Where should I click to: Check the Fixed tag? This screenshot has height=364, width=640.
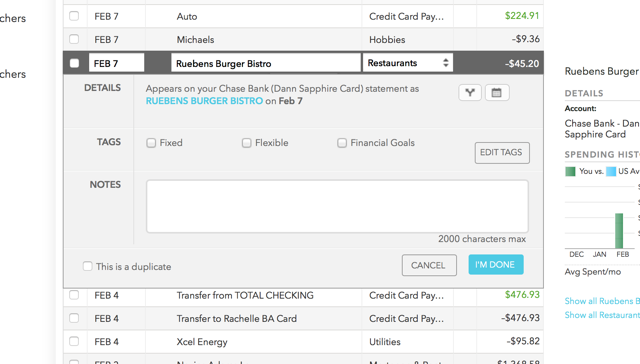151,143
